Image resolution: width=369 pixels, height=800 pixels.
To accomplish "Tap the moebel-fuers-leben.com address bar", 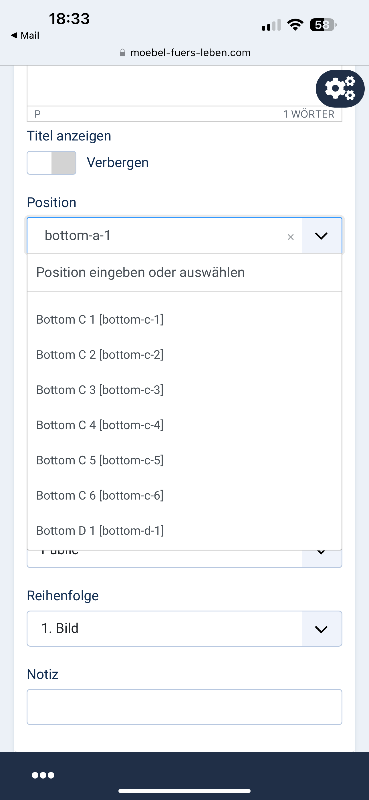I will pos(184,53).
